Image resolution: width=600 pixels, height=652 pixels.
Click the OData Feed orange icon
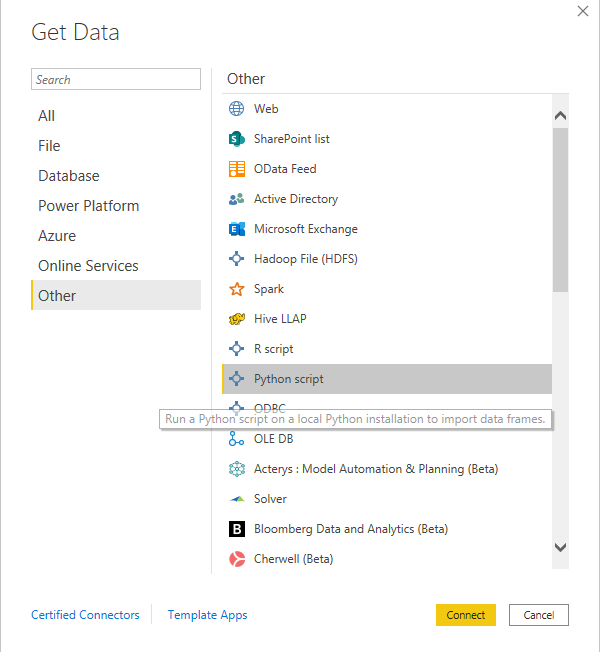pos(237,169)
